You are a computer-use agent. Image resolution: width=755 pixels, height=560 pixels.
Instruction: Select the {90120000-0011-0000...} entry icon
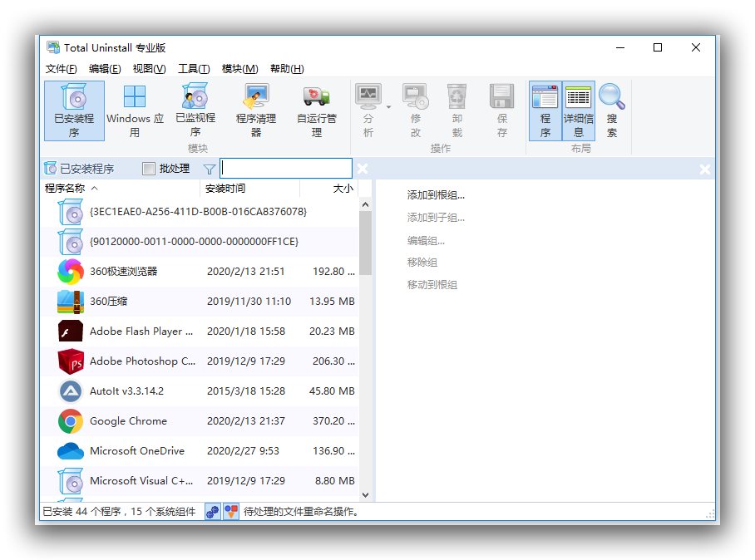click(71, 242)
